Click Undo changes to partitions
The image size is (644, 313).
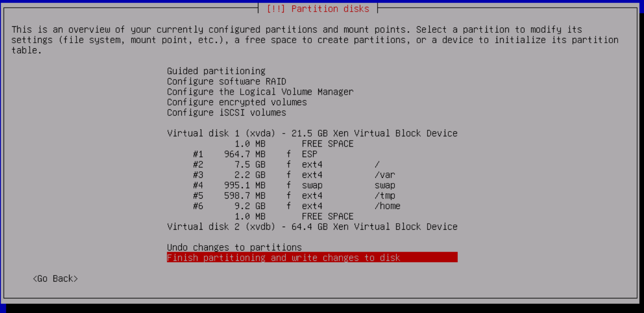[x=234, y=247]
